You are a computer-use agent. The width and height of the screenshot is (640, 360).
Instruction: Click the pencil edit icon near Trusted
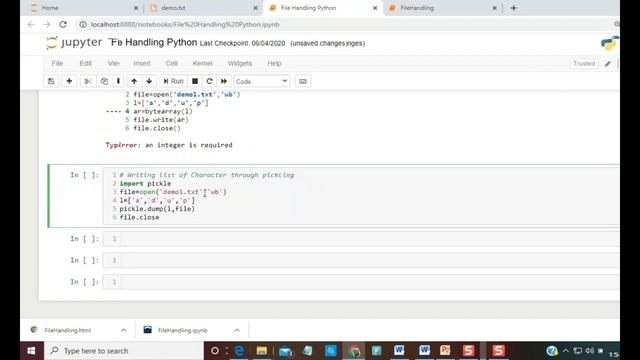608,63
